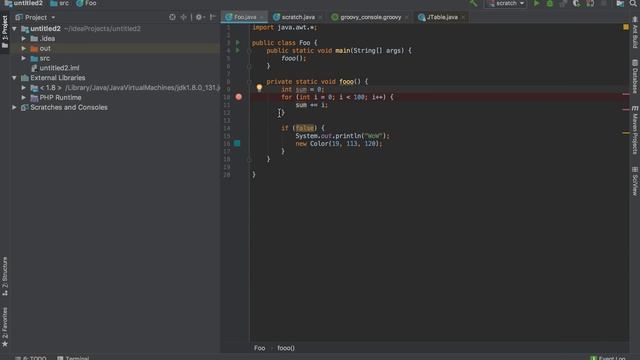Toggle the Favorites sidebar button
The image size is (640, 360).
(x=4, y=327)
